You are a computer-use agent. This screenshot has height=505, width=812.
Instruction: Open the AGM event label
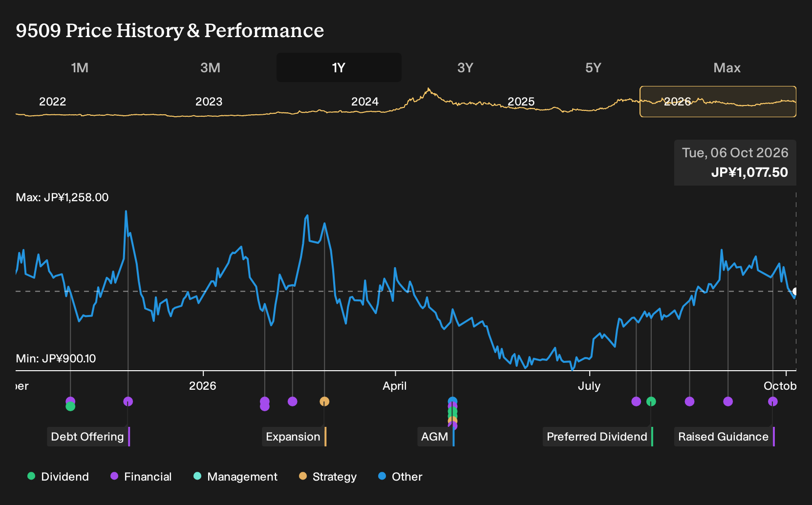point(436,437)
